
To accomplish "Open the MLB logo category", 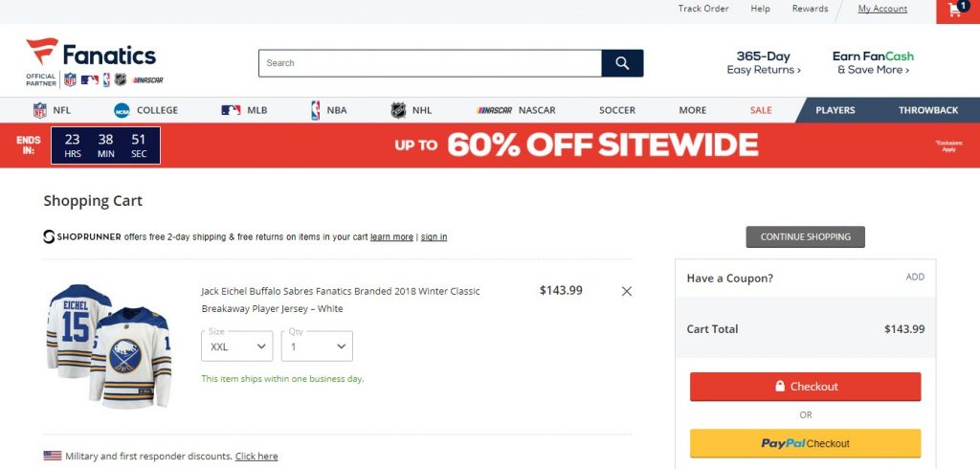I will coord(244,110).
